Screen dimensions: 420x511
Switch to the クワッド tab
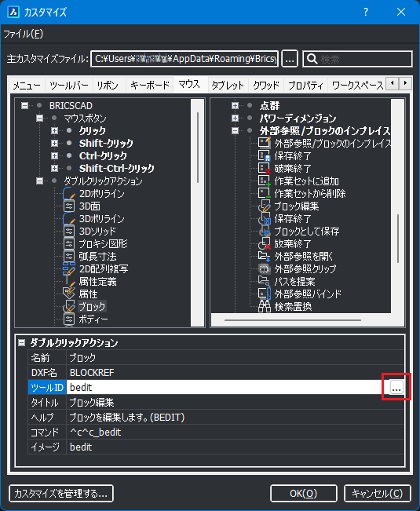pos(266,86)
